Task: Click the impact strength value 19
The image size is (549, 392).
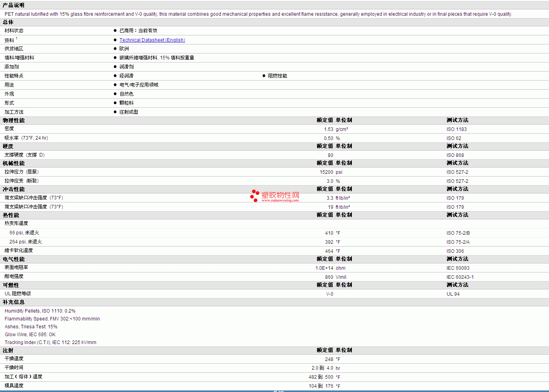Action: pyautogui.click(x=331, y=207)
